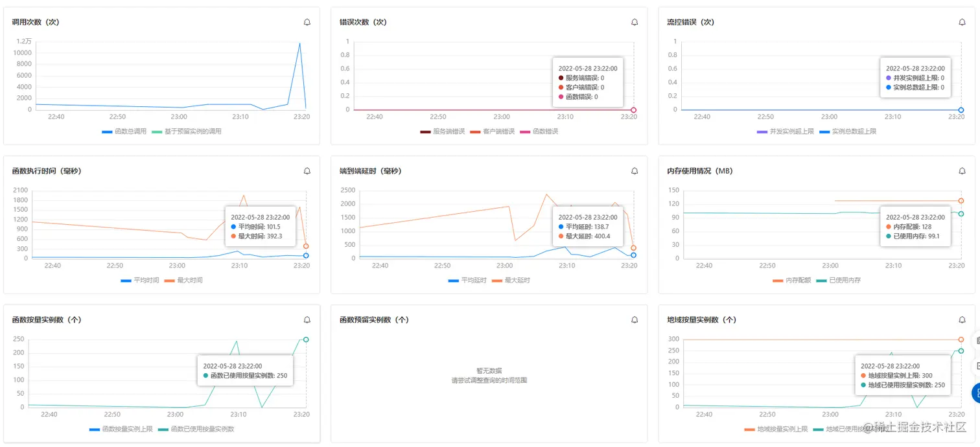Image resolution: width=980 pixels, height=447 pixels.
Task: Hide the 服务端错误 legend series
Action: 443,132
